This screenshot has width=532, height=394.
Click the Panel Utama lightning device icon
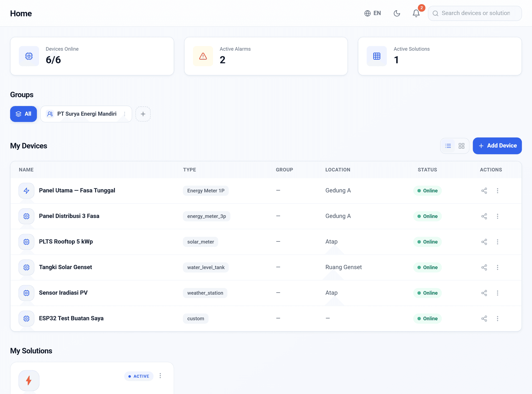[x=26, y=190]
